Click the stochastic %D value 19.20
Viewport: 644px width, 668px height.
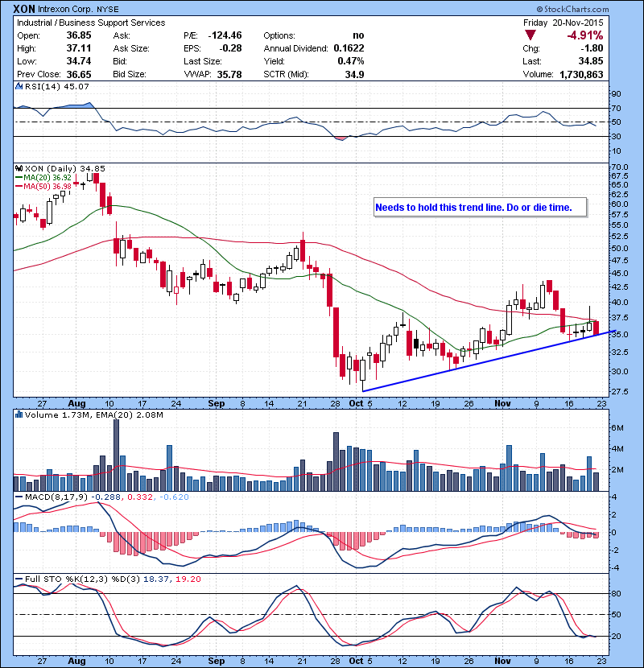tap(188, 579)
